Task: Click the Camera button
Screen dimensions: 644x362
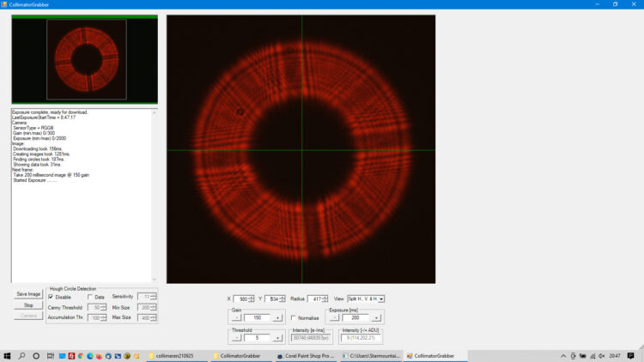Action: click(x=28, y=316)
